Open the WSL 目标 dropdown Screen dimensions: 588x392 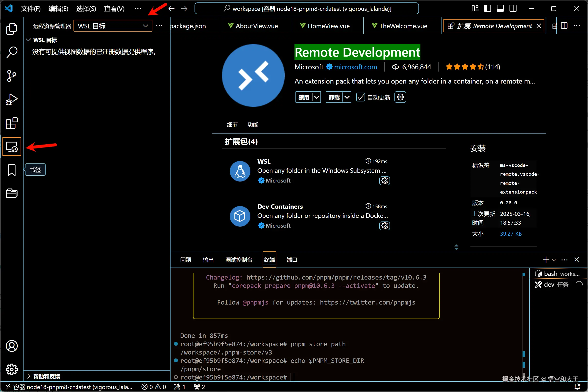click(x=113, y=26)
